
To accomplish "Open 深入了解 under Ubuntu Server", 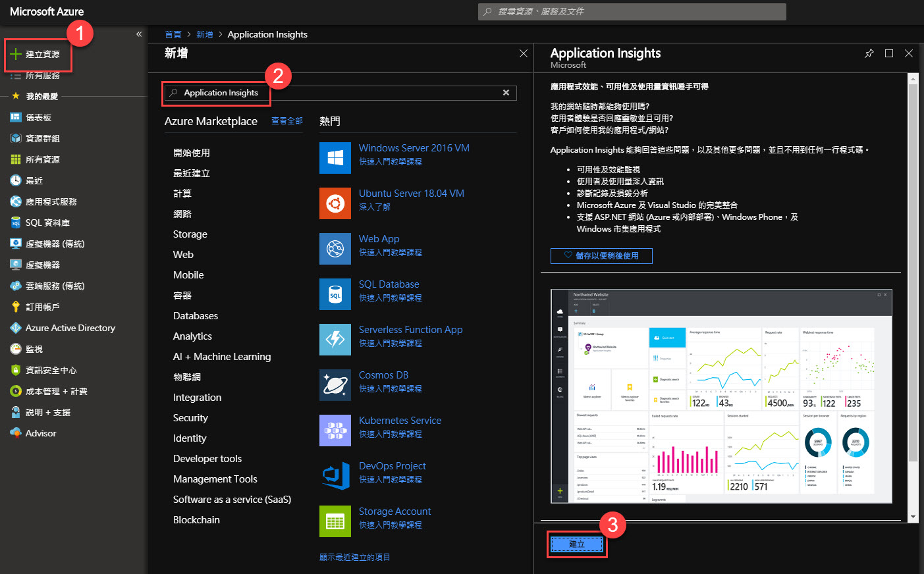I will tap(375, 207).
